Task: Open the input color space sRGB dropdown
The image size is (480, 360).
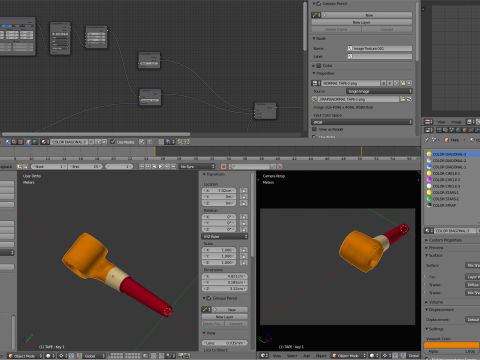Action: click(362, 122)
